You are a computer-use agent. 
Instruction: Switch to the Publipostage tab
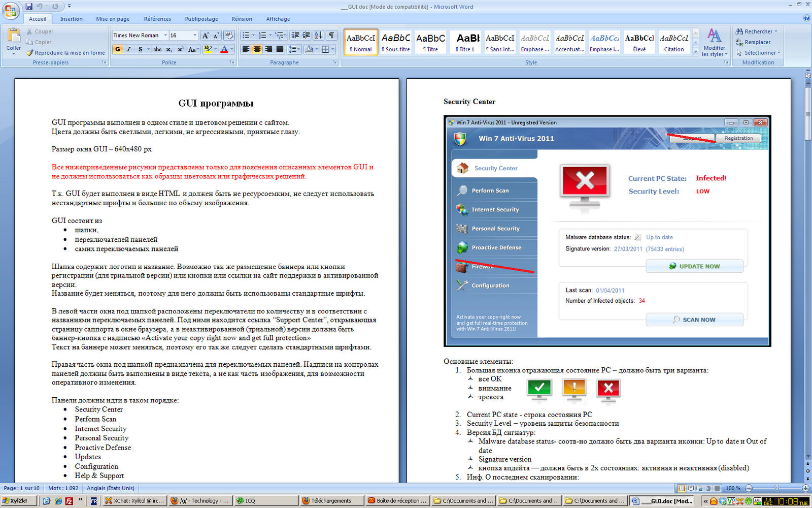[201, 19]
